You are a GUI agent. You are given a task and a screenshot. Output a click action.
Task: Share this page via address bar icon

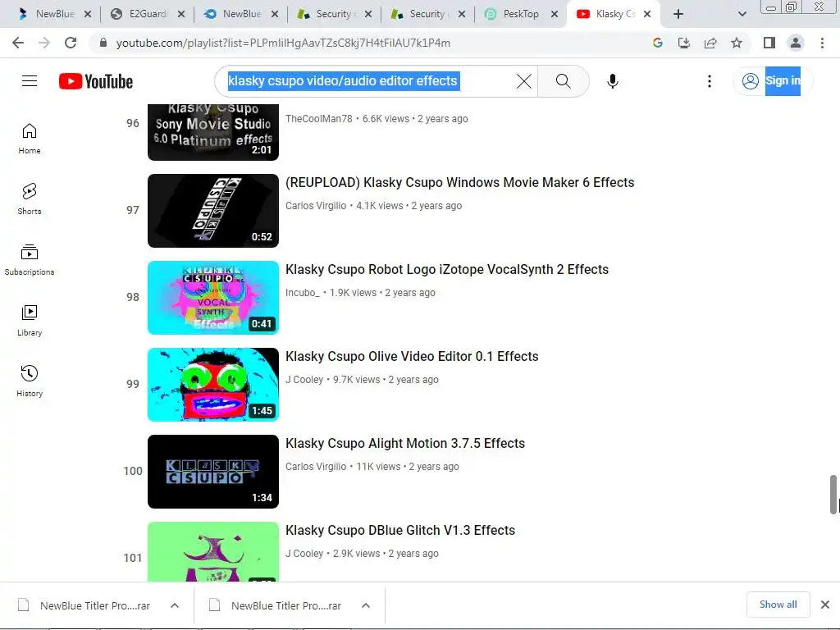pyautogui.click(x=710, y=43)
